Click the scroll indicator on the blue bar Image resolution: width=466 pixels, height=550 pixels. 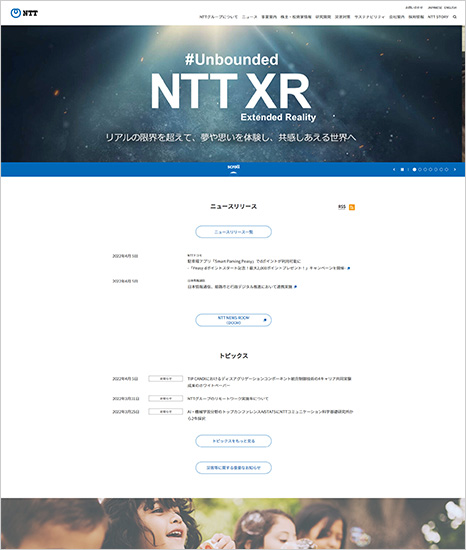234,169
